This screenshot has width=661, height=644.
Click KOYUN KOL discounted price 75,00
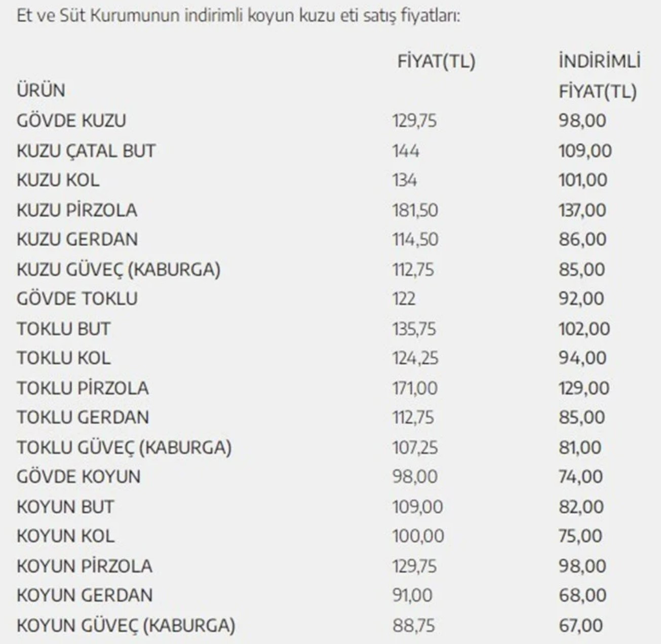[581, 536]
